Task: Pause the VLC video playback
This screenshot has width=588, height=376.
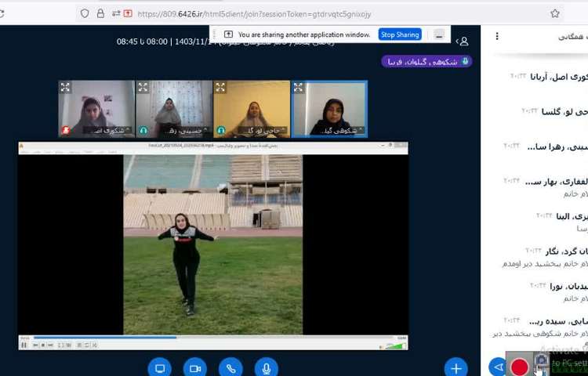Action: (24, 345)
